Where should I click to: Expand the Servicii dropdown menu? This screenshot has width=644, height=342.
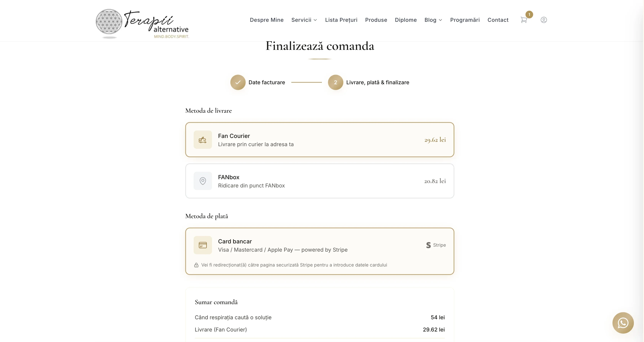tap(304, 20)
